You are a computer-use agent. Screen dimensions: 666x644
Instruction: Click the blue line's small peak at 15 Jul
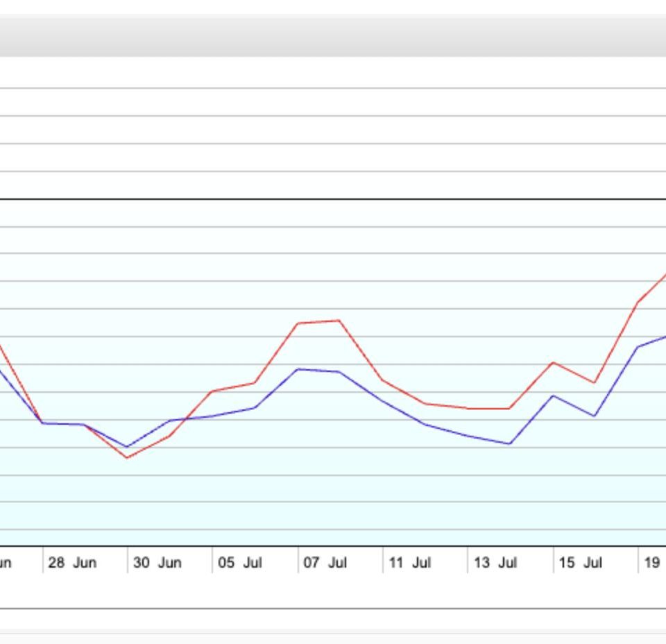pyautogui.click(x=553, y=396)
